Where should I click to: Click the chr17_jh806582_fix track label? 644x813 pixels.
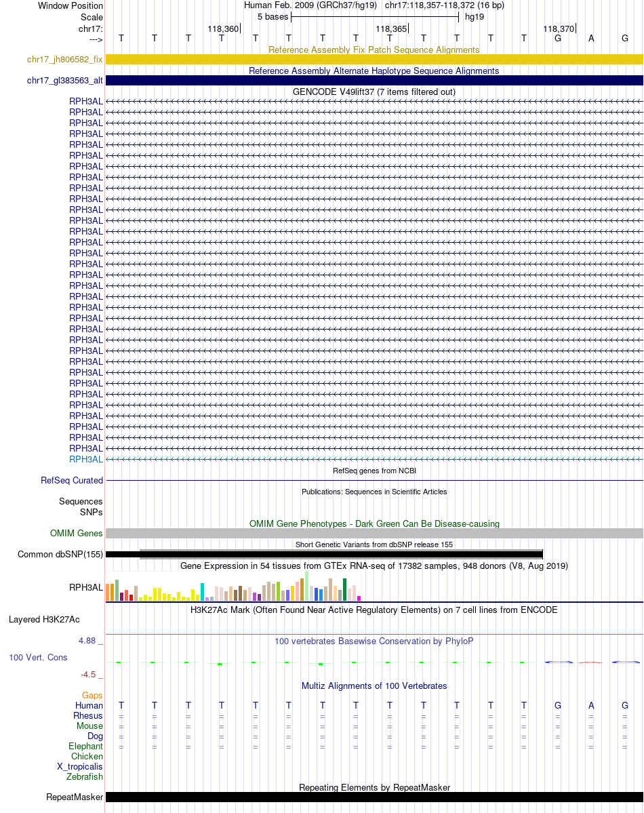point(65,60)
